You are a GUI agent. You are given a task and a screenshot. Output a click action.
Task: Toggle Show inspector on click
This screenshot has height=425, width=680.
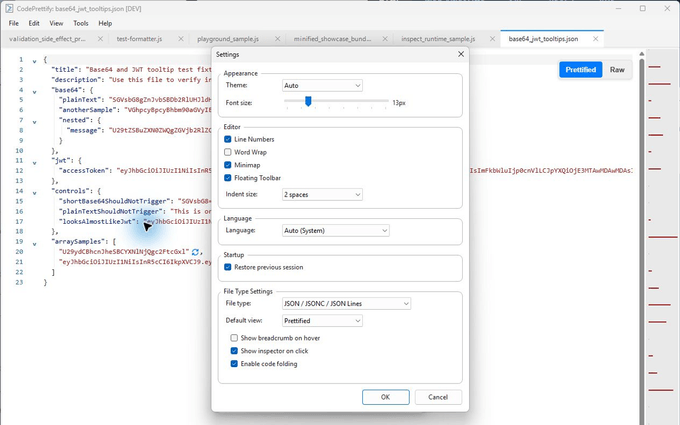click(234, 351)
